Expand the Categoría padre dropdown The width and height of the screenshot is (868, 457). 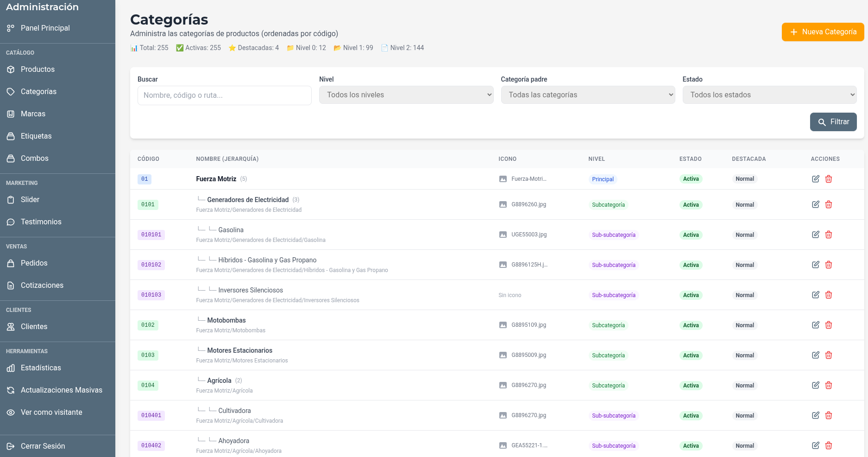click(587, 95)
